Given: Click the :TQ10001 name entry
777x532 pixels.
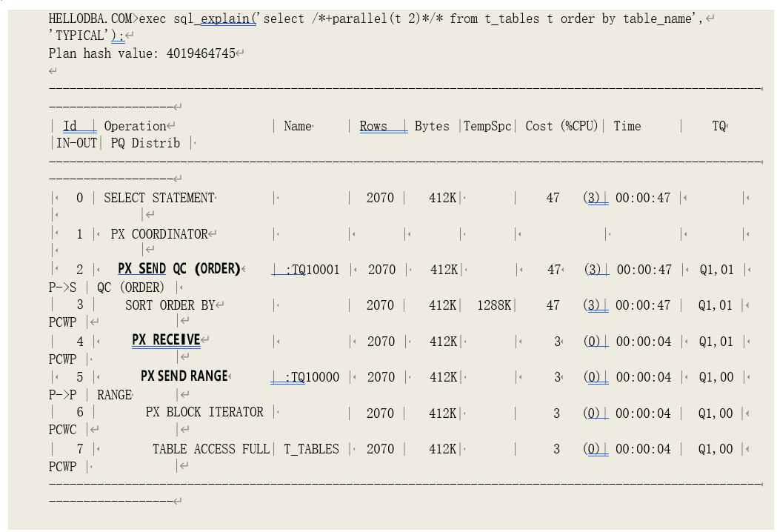Looking at the screenshot, I should (x=312, y=270).
